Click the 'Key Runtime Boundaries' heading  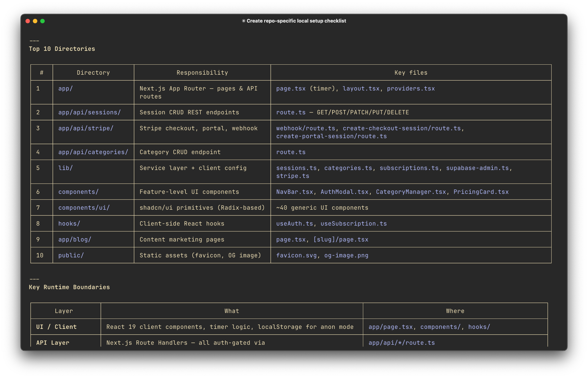(69, 287)
